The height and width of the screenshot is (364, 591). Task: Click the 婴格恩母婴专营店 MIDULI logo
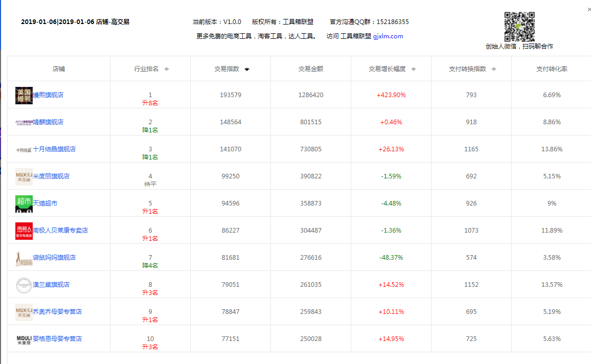(24, 340)
